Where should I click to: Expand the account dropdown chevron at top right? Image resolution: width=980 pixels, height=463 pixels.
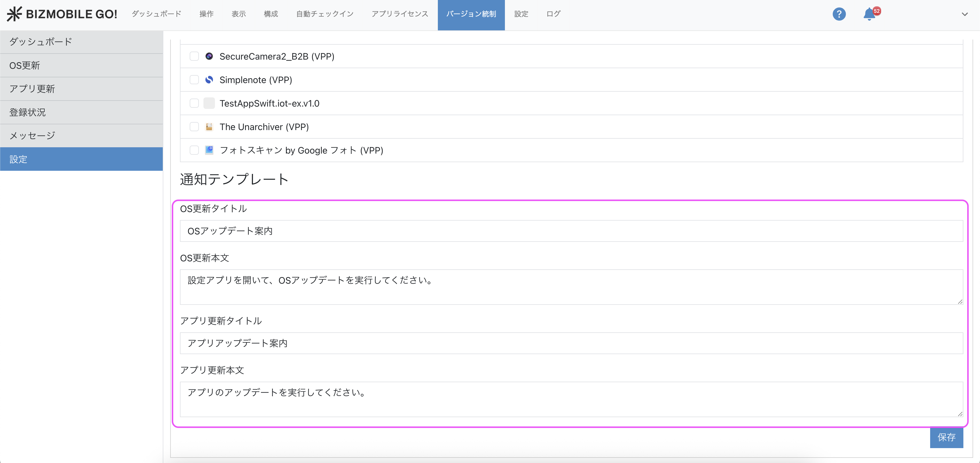pyautogui.click(x=965, y=14)
